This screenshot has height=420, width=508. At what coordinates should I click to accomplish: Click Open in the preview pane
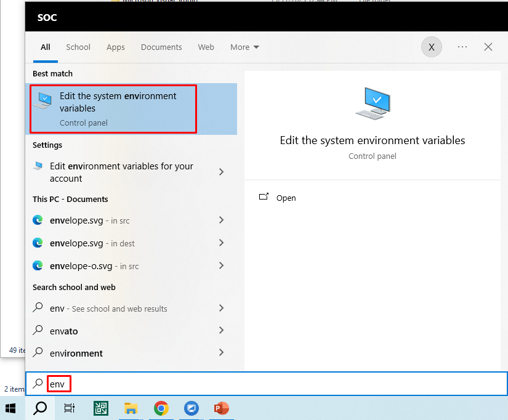click(286, 198)
